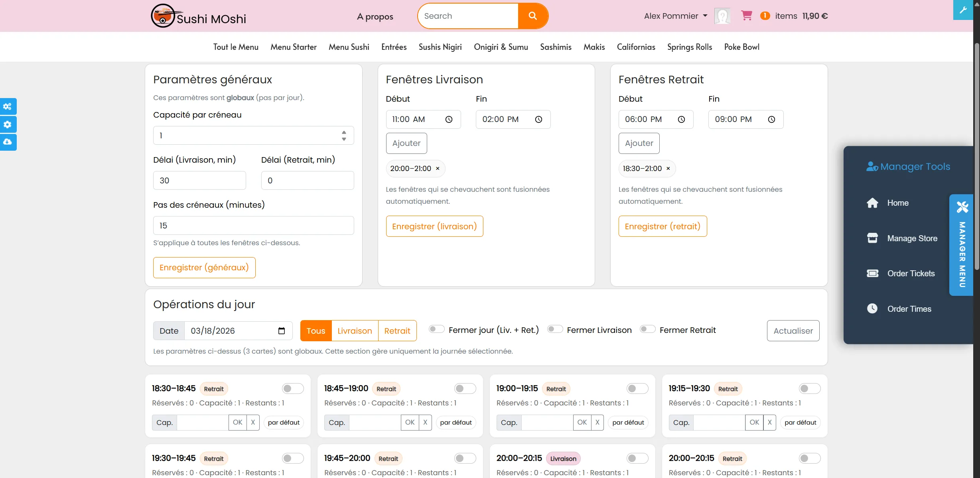Image resolution: width=980 pixels, height=478 pixels.
Task: Click the Cap. input of 19:15–19:30 card
Action: (719, 422)
